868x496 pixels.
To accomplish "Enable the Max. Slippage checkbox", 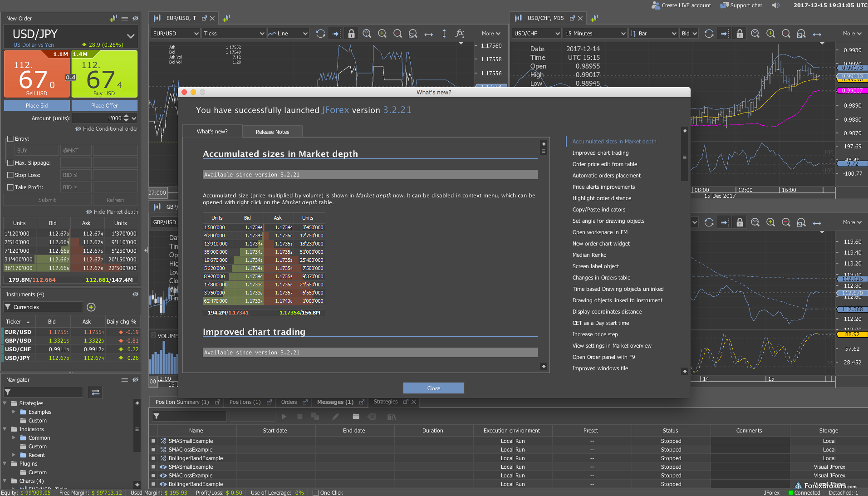I will pos(10,163).
